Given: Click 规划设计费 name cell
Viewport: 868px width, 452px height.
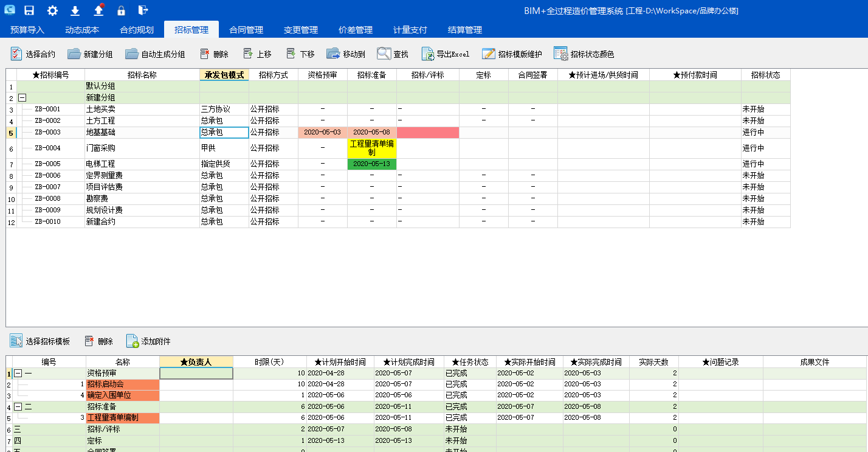Looking at the screenshot, I should point(142,210).
